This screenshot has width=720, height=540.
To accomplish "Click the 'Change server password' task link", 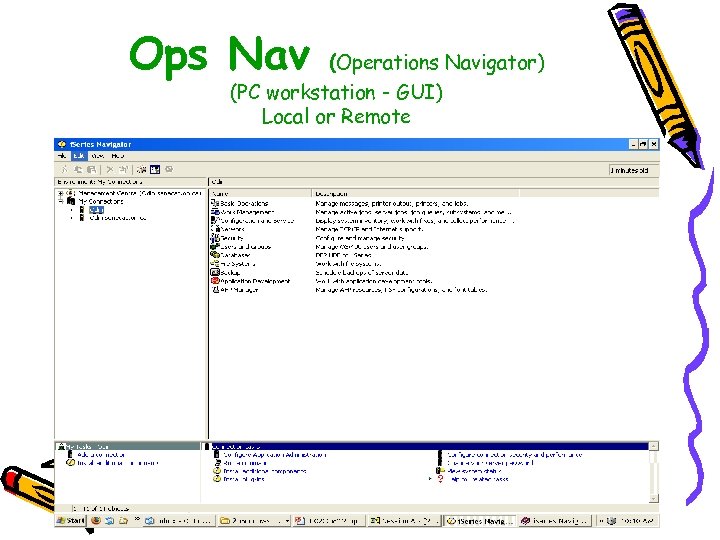I will click(490, 463).
